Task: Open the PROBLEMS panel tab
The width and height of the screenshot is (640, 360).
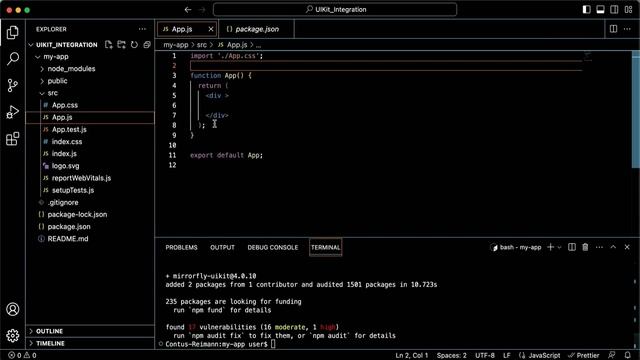Action: (x=181, y=247)
